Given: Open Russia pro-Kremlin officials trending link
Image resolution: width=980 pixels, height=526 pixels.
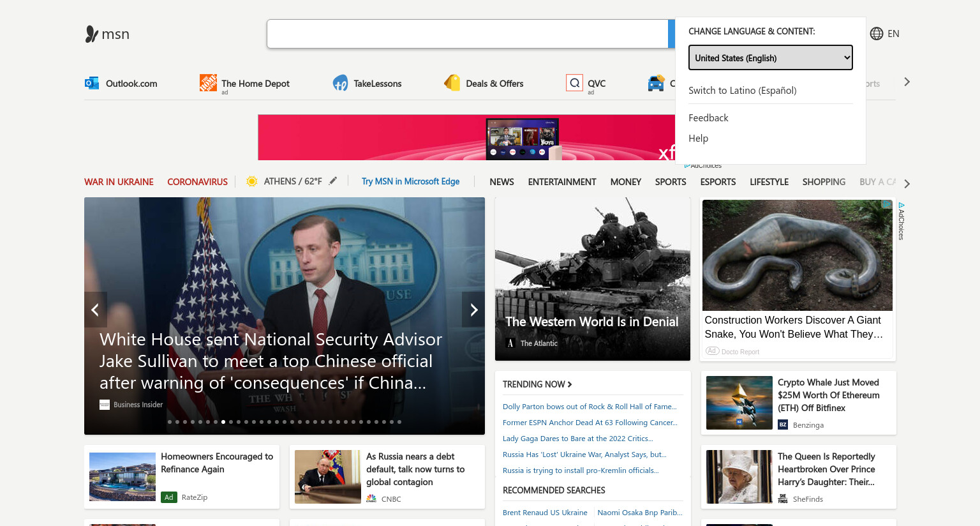Looking at the screenshot, I should [581, 470].
